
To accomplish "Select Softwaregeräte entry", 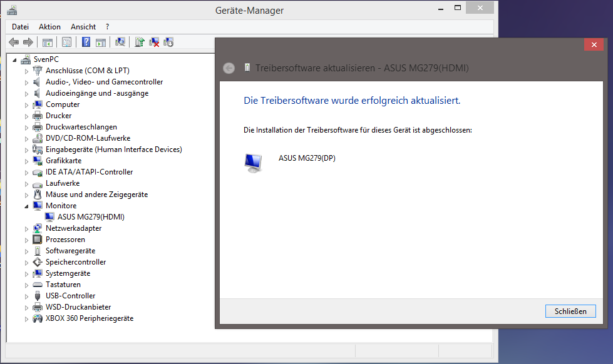I will (70, 251).
